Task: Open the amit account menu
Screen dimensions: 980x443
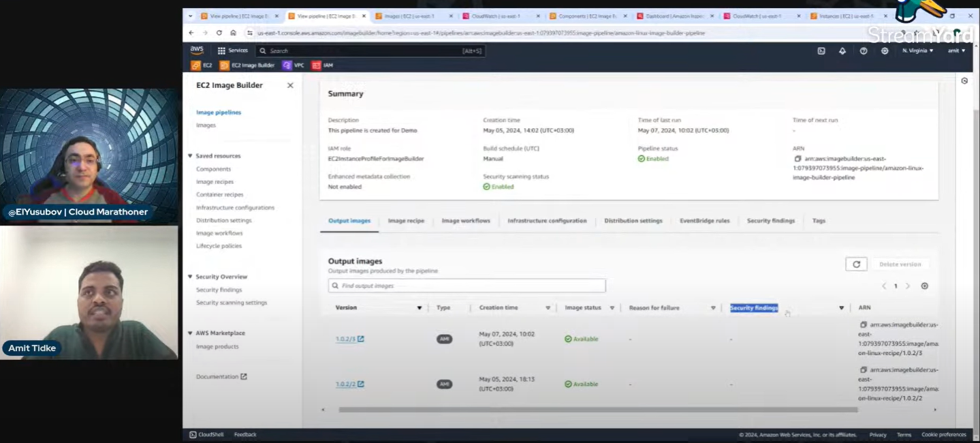Action: pyautogui.click(x=956, y=50)
